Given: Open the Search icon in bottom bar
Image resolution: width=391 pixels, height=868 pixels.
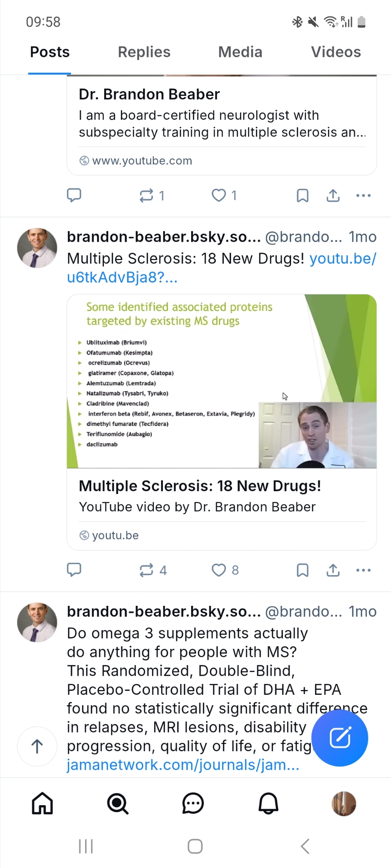Looking at the screenshot, I should pyautogui.click(x=118, y=803).
